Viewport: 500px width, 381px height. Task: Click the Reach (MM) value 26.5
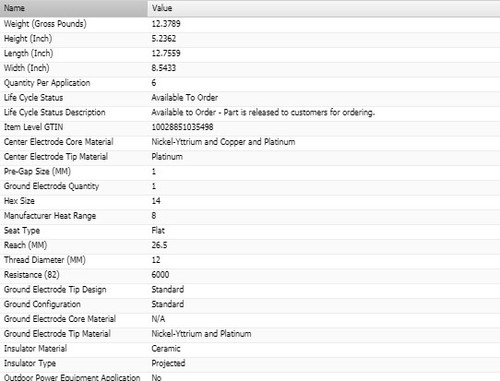point(159,245)
